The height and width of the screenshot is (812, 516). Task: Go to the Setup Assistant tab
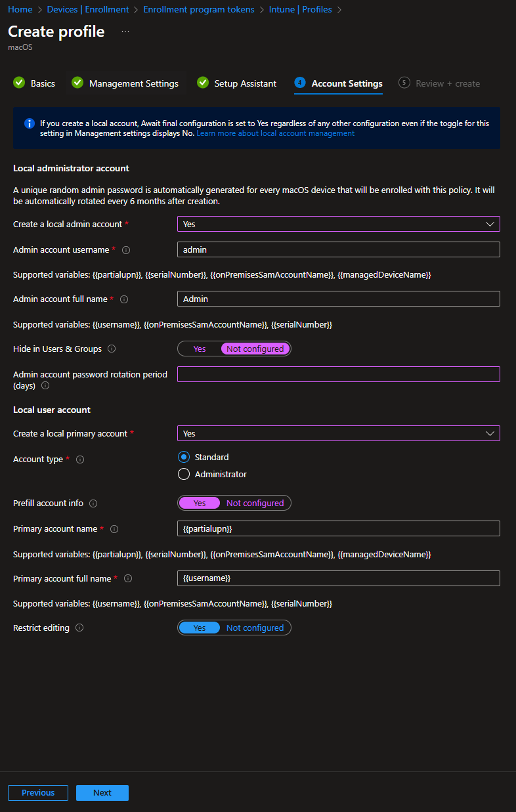(x=245, y=83)
